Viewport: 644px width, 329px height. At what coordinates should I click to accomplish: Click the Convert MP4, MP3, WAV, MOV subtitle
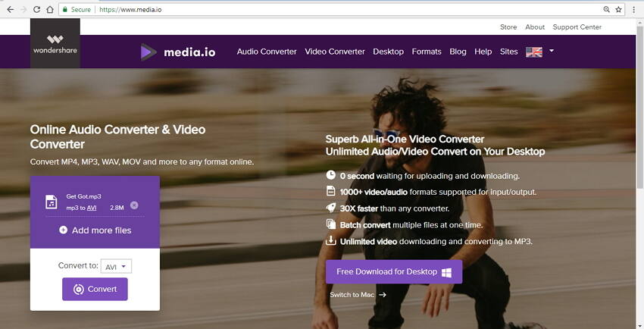(x=142, y=161)
